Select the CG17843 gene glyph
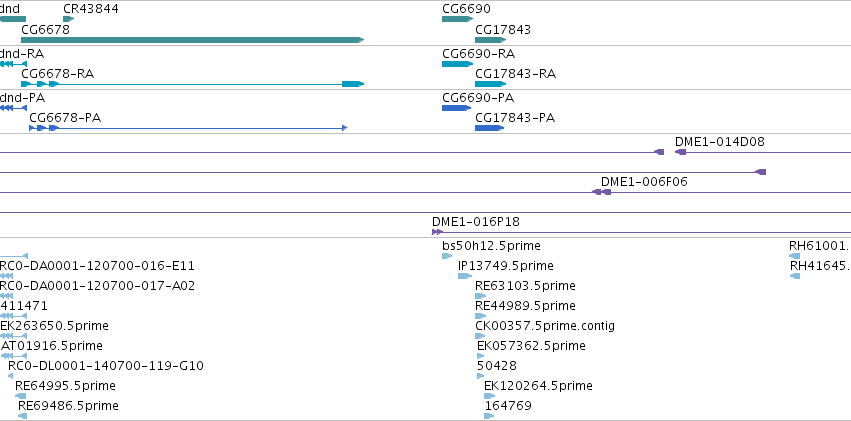The width and height of the screenshot is (851, 421). [x=491, y=40]
